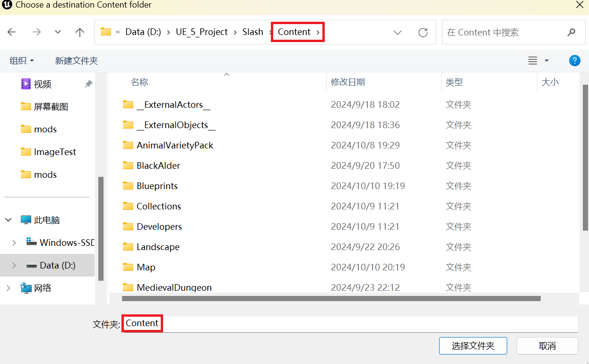Select the Developers folder icon
Viewport: 589px width, 364px height.
pos(128,226)
